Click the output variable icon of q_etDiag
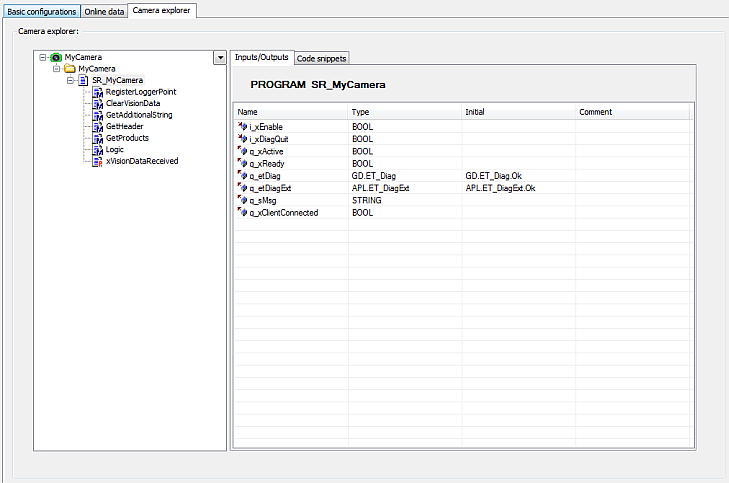Viewport: 729px width, 483px height. (242, 175)
